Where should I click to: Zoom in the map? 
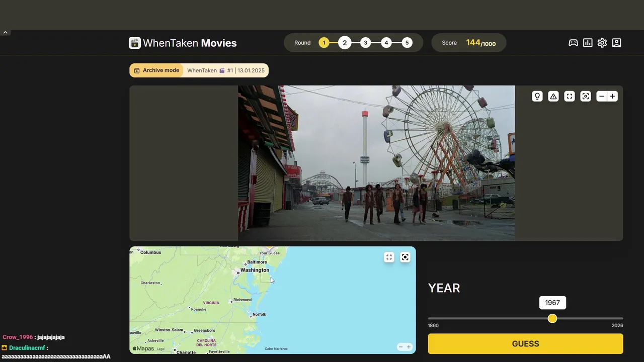click(409, 347)
